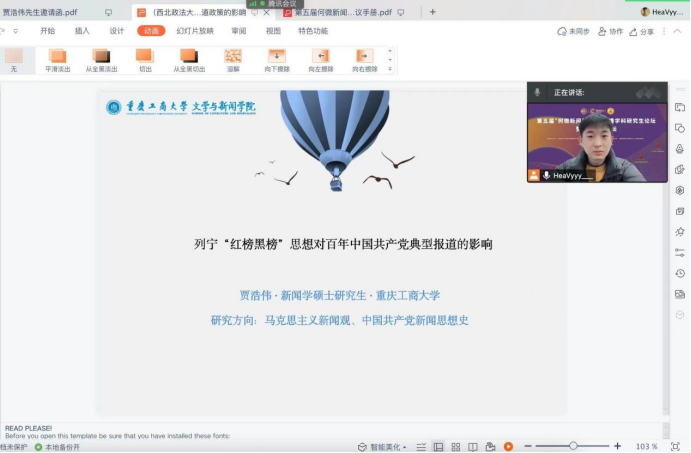691x453 pixels.
Task: Start slideshow with orange play icon
Action: click(508, 446)
